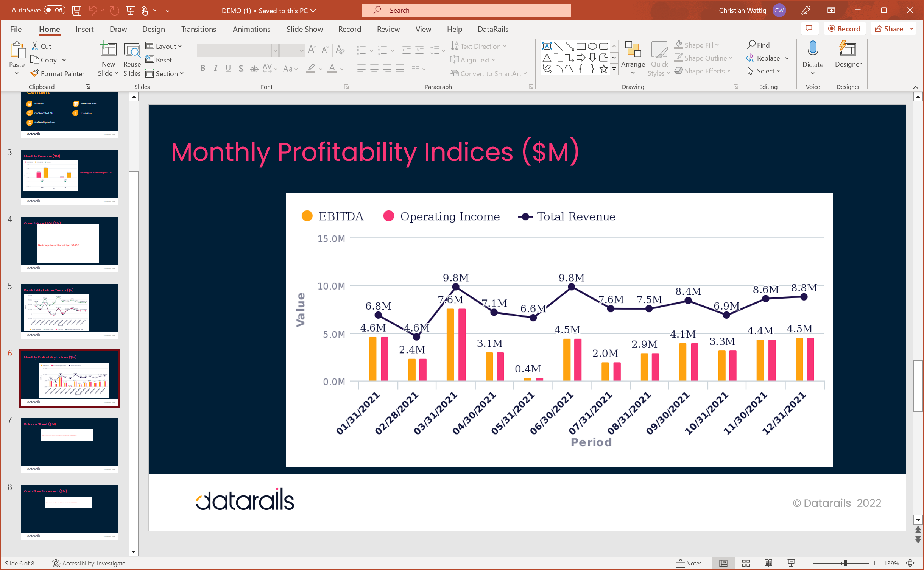Switch to the Transitions tab

(x=198, y=29)
